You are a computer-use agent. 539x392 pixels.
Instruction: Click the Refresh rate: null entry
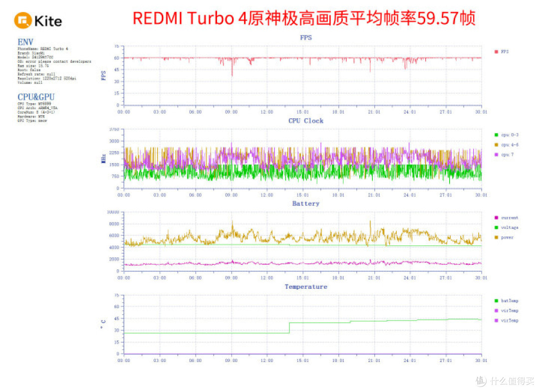(x=36, y=74)
